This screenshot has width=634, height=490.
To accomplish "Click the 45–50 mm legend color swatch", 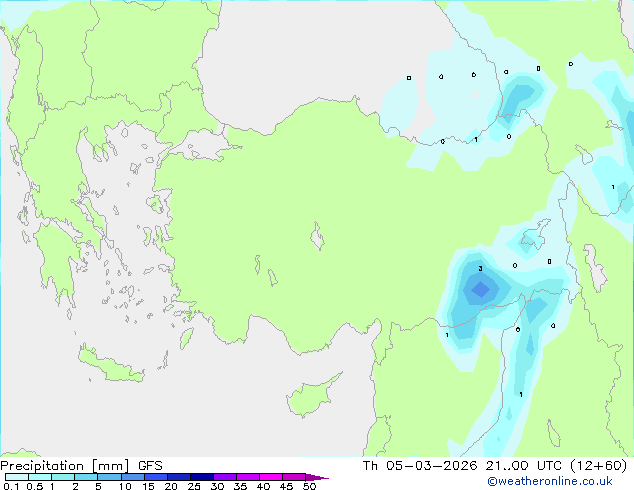I will click(294, 477).
